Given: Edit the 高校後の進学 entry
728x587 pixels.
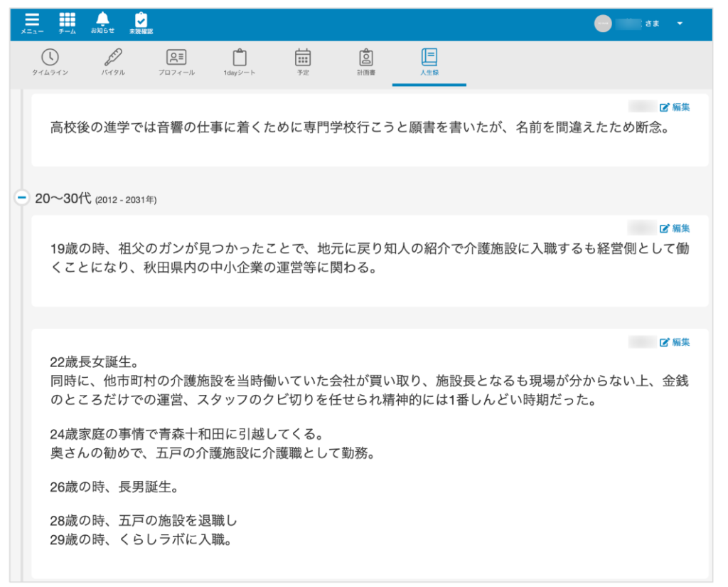Looking at the screenshot, I should point(675,107).
